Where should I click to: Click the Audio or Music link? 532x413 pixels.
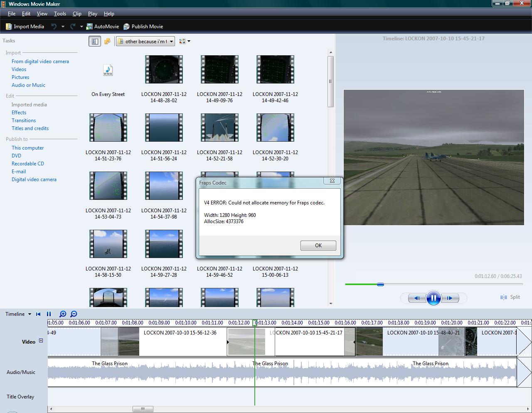click(28, 85)
